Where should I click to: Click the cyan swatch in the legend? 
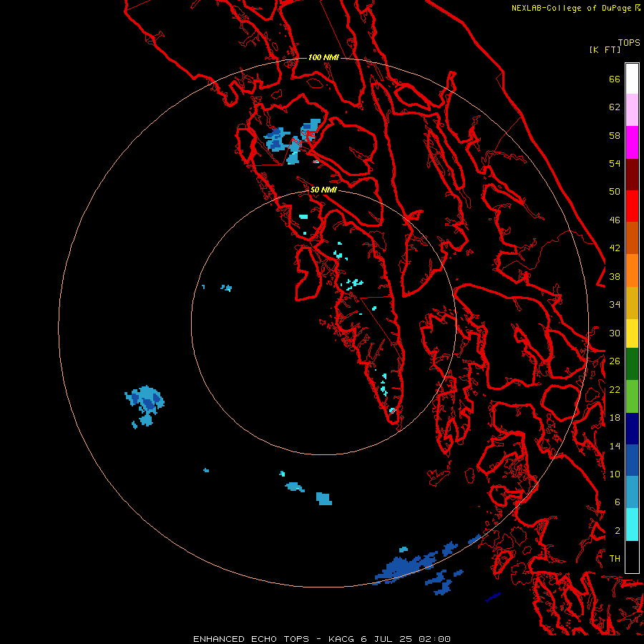tap(632, 525)
